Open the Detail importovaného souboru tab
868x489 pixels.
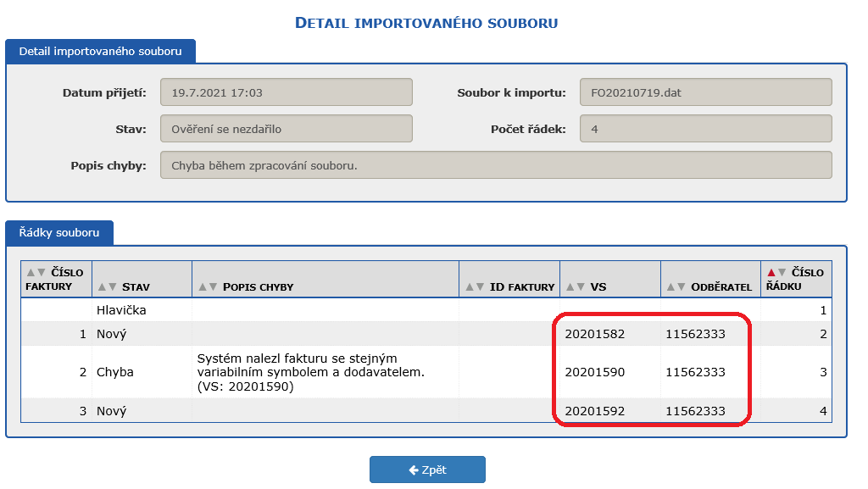point(100,52)
